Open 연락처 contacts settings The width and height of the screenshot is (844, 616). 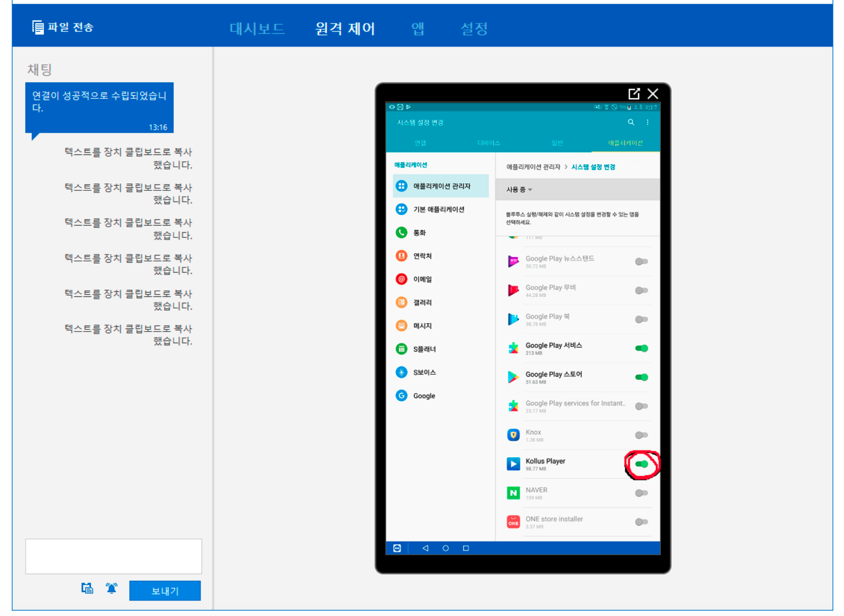pyautogui.click(x=441, y=256)
